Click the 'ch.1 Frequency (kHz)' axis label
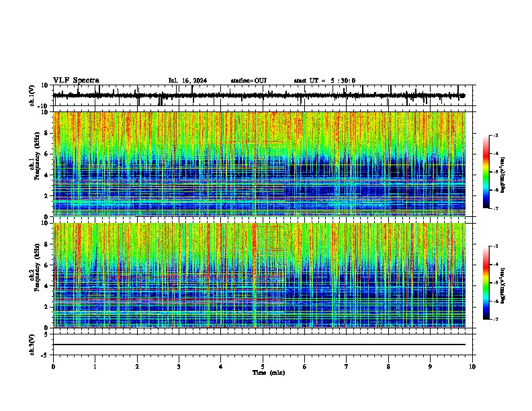This screenshot has width=532, height=411. tap(34, 156)
